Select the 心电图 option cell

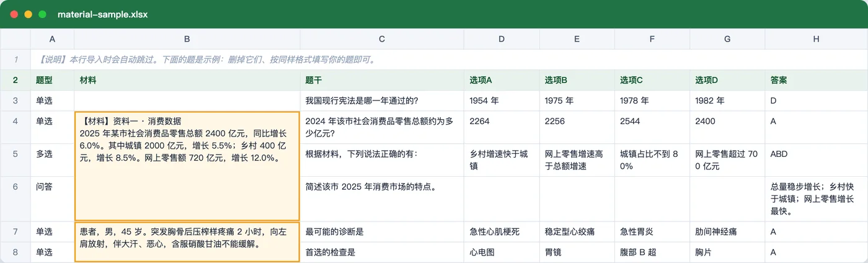coord(502,252)
